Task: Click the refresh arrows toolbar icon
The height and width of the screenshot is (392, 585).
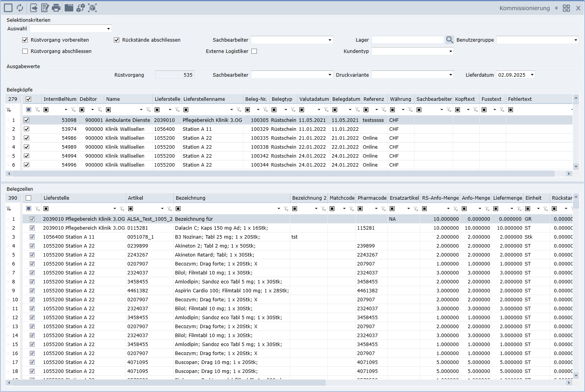Action: (20, 8)
